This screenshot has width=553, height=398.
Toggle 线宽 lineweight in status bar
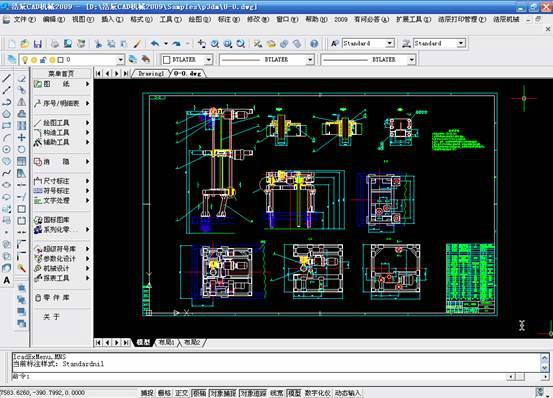[277, 393]
